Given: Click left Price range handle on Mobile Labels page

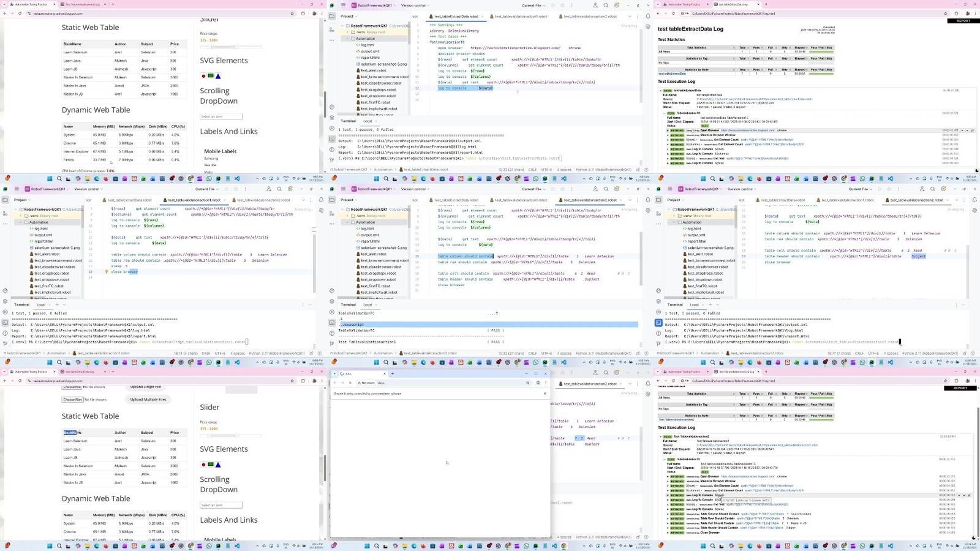Looking at the screenshot, I should coord(210,47).
